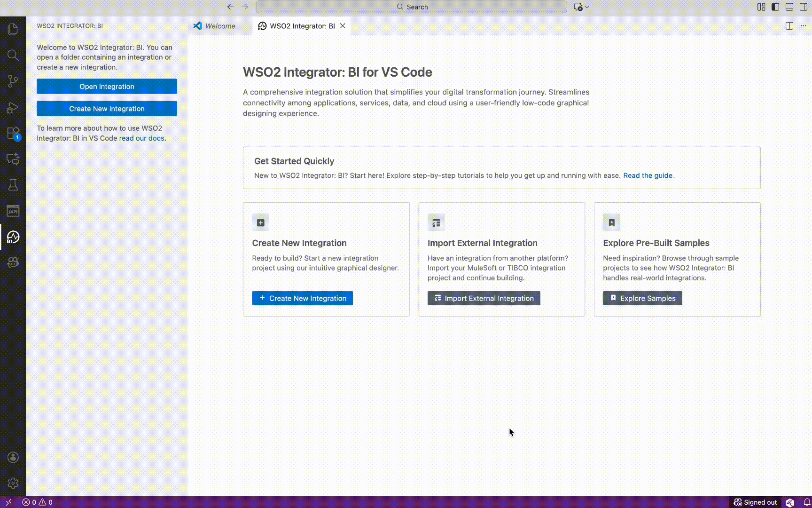812x508 pixels.
Task: Click Signed out in the status bar
Action: pos(755,502)
